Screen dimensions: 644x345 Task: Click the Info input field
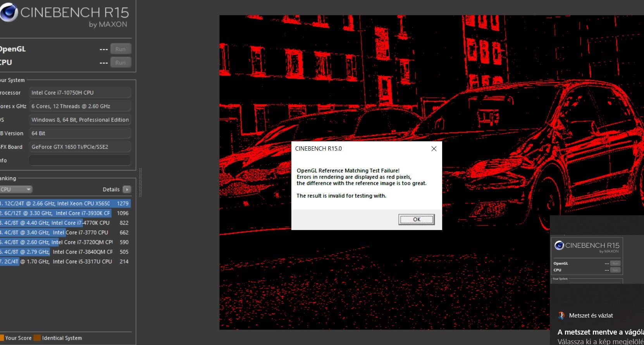[80, 160]
